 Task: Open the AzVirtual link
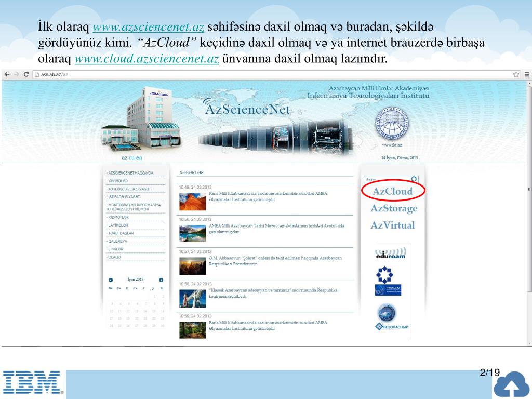[393, 225]
